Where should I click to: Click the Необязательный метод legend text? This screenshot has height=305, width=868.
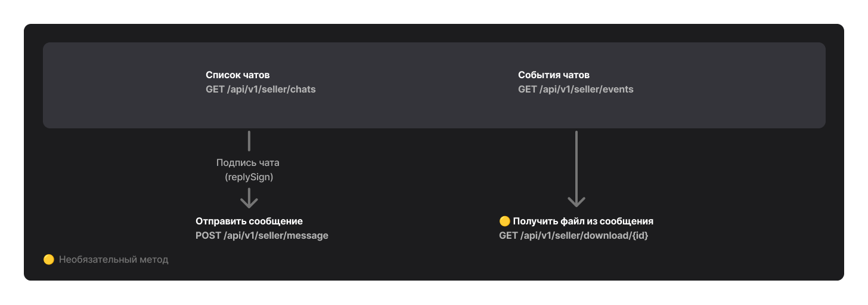click(113, 260)
